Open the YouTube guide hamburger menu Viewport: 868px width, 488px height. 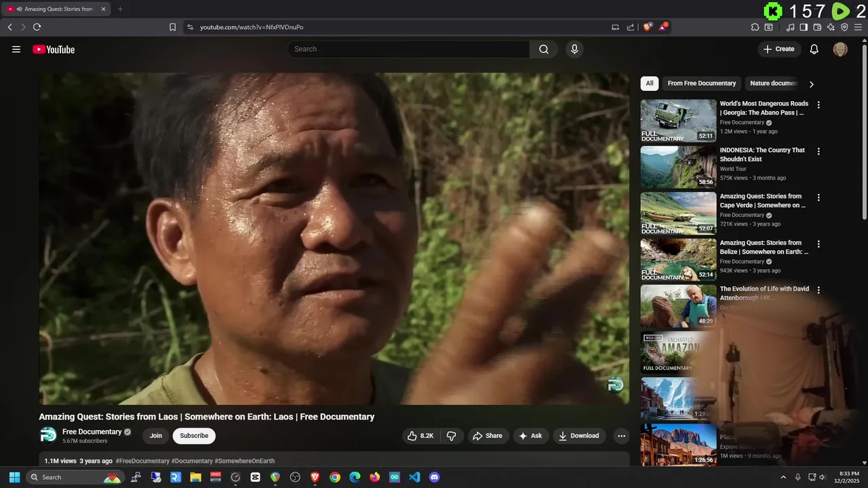[16, 49]
